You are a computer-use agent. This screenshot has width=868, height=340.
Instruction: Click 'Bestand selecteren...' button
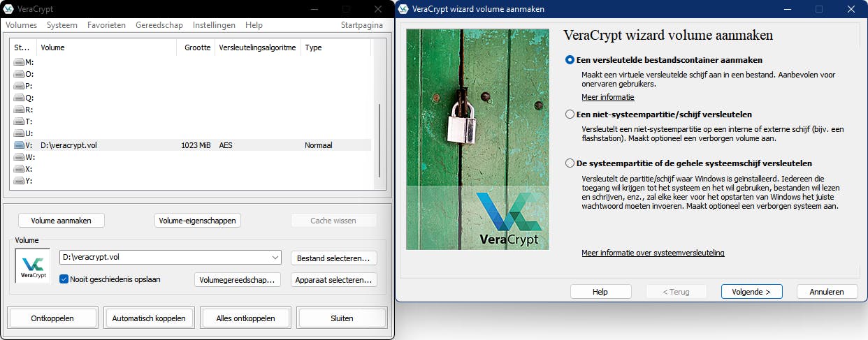(x=333, y=258)
